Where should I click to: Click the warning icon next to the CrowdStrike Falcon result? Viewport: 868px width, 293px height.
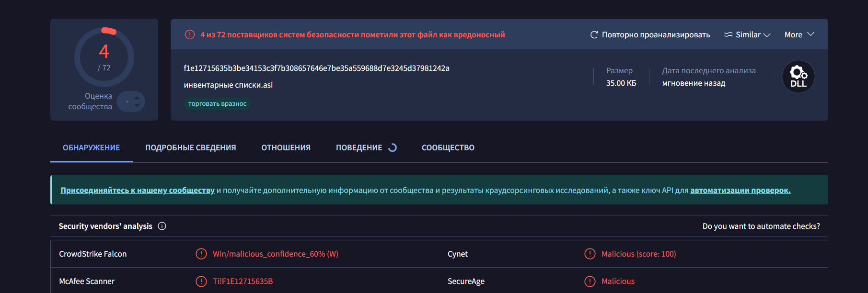tap(201, 254)
